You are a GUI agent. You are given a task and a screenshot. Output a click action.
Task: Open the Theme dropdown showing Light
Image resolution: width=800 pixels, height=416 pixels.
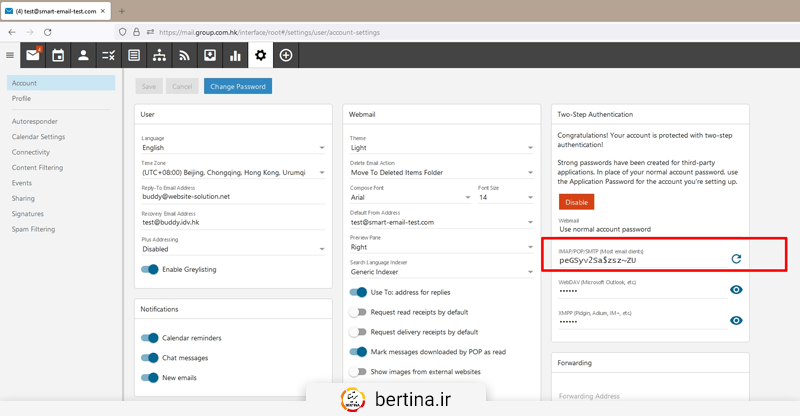click(442, 148)
